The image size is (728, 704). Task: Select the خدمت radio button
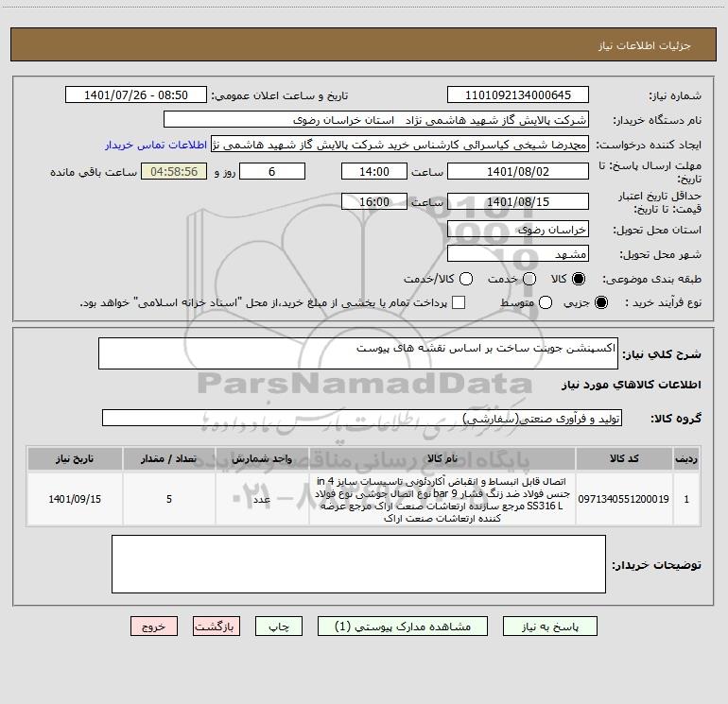coord(529,279)
